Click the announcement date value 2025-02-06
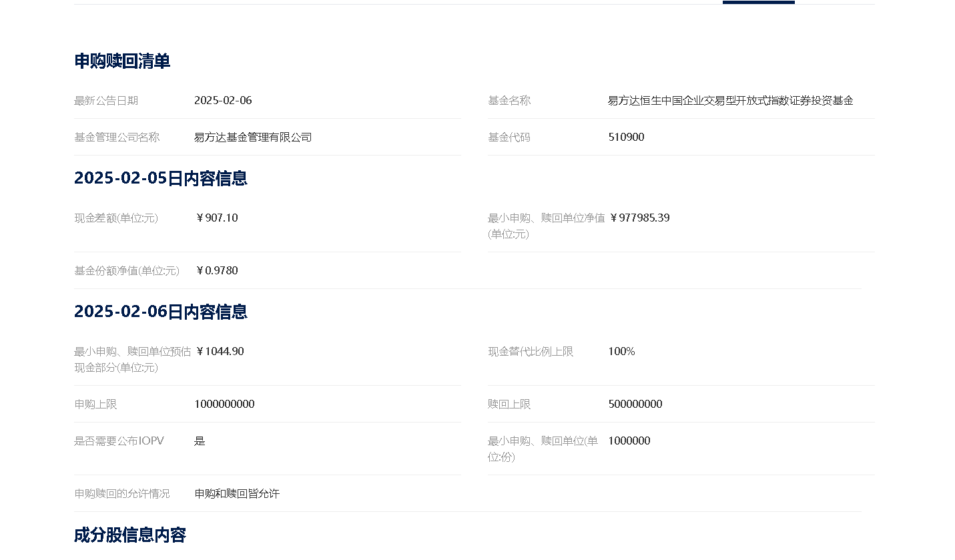955x560 pixels. pos(223,101)
